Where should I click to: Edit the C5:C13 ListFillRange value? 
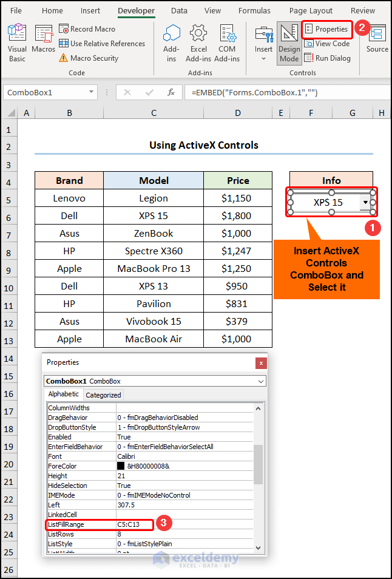coord(129,524)
